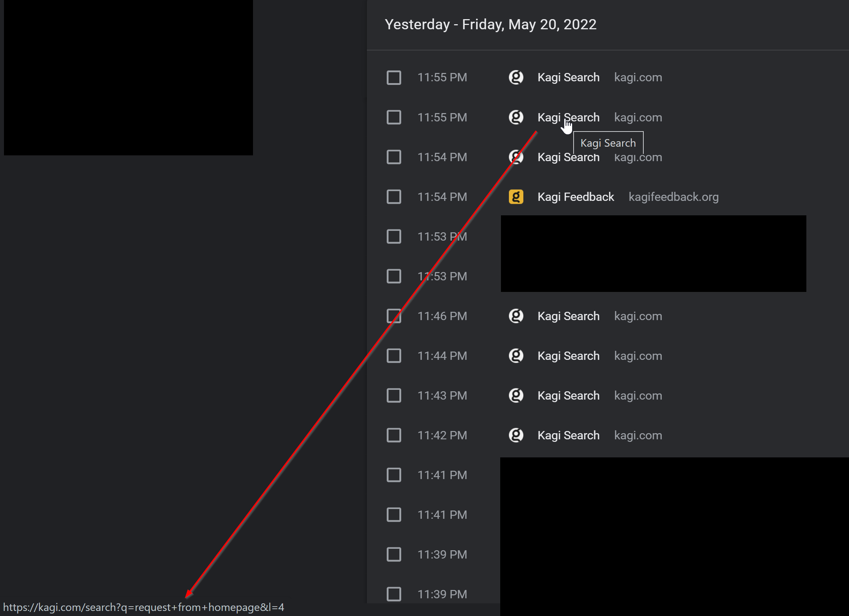
Task: Select the first 11:55 PM history checkbox
Action: click(394, 77)
